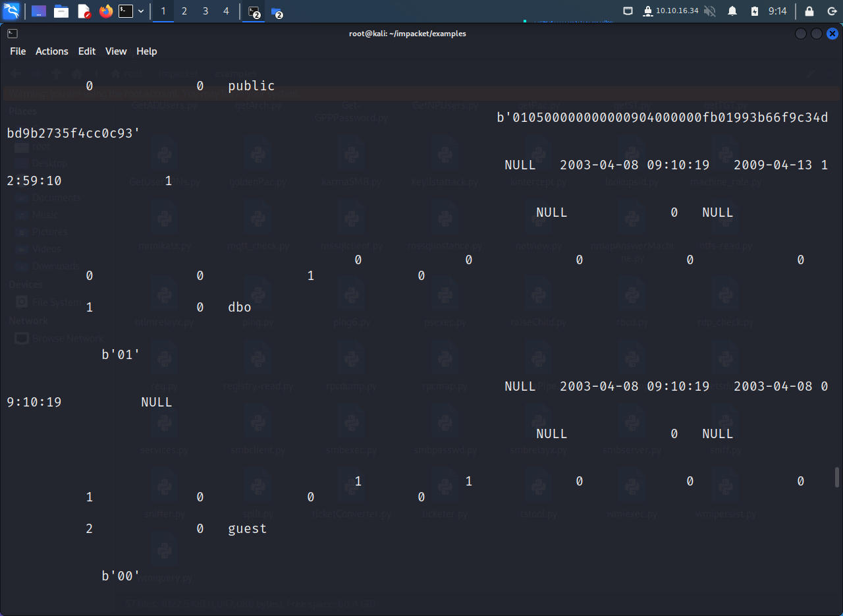Open the Help menu
Screen dimensions: 843x616
(147, 51)
